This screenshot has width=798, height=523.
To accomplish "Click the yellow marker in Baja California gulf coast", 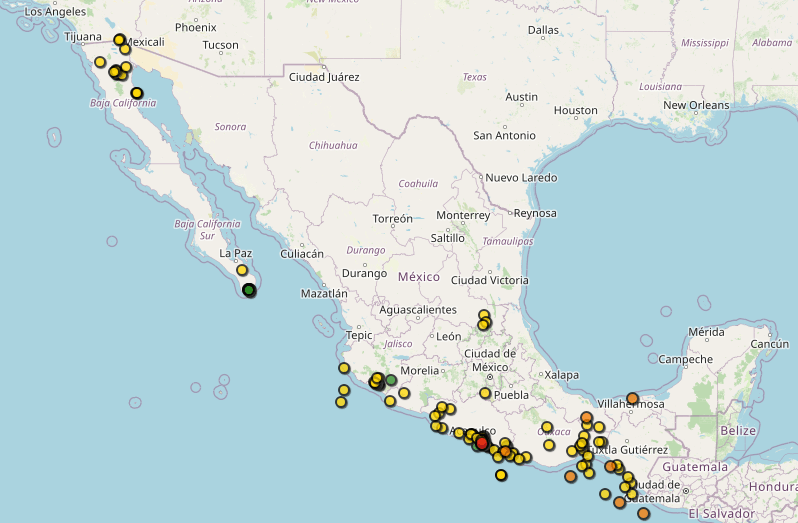I will [x=136, y=93].
